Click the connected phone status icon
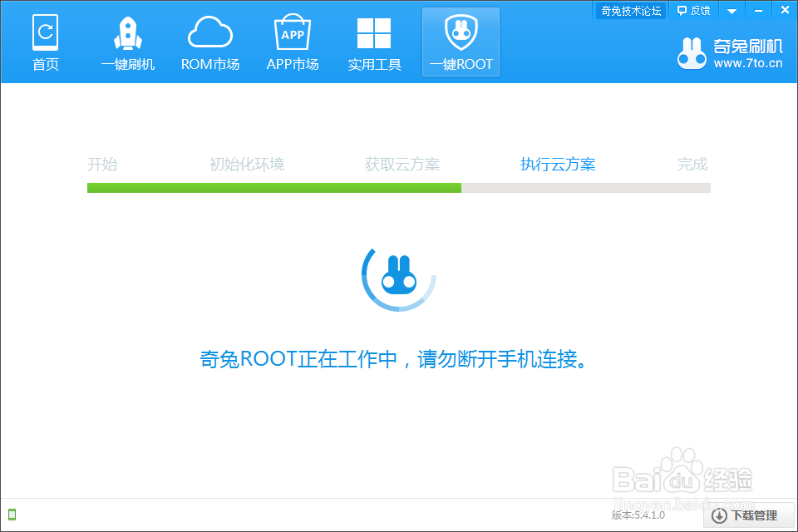The height and width of the screenshot is (532, 798). (12, 515)
